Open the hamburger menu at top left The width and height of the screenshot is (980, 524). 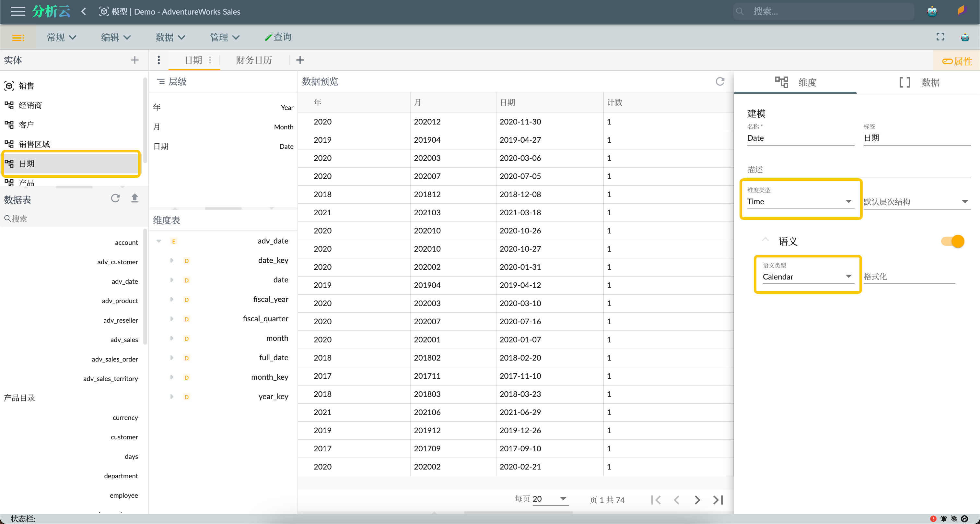(x=18, y=11)
